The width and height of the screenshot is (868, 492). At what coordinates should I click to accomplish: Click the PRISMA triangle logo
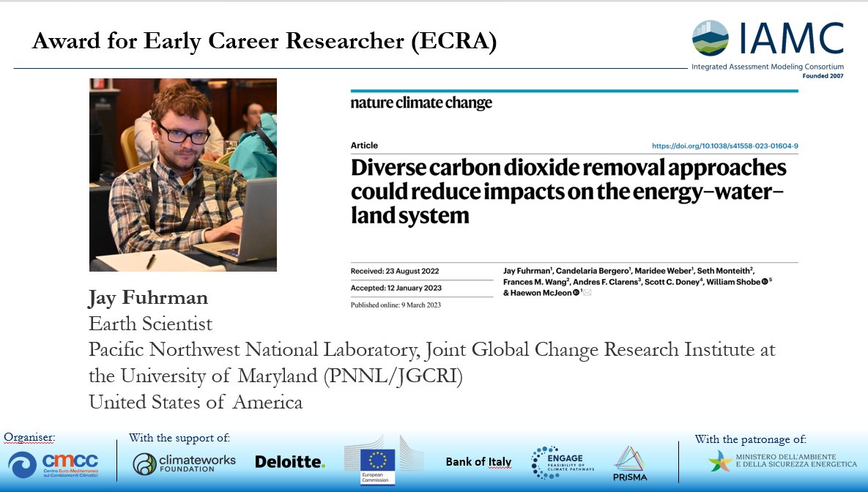click(x=631, y=461)
